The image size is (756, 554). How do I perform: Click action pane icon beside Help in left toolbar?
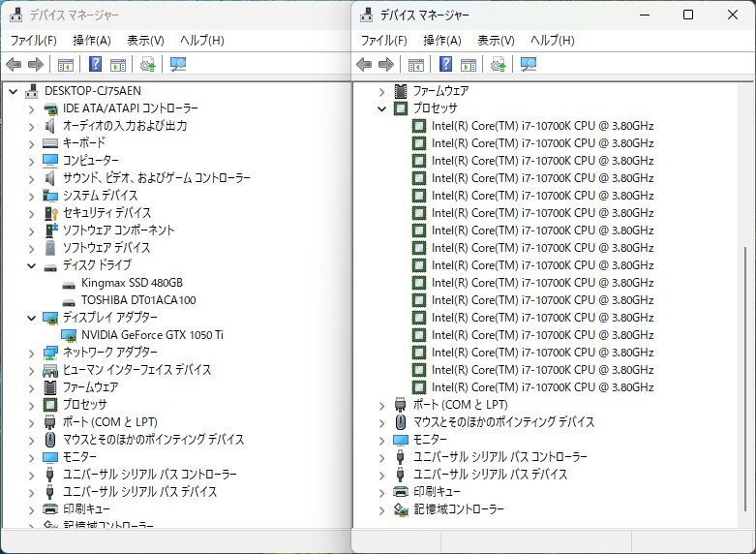point(118,65)
